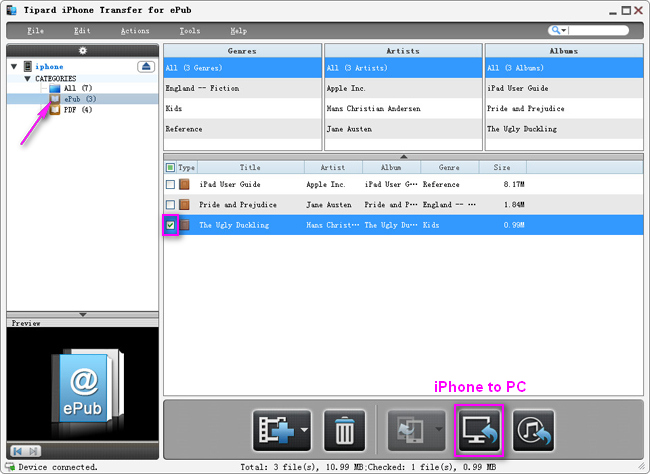This screenshot has height=474, width=650.
Task: Select The Ugly Duckling in Albums list
Action: click(x=564, y=129)
